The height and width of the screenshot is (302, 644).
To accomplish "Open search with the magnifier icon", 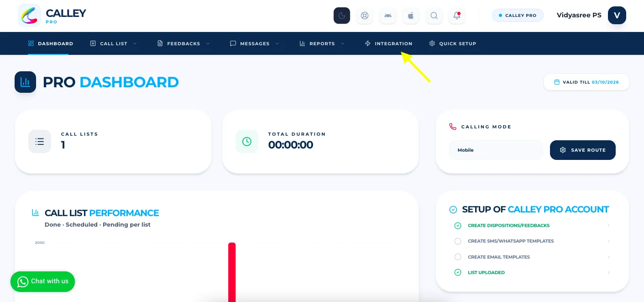I will 434,16.
